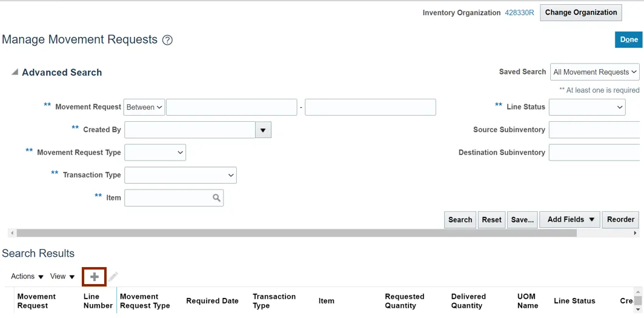644x318 pixels.
Task: Open the View menu
Action: tap(62, 277)
